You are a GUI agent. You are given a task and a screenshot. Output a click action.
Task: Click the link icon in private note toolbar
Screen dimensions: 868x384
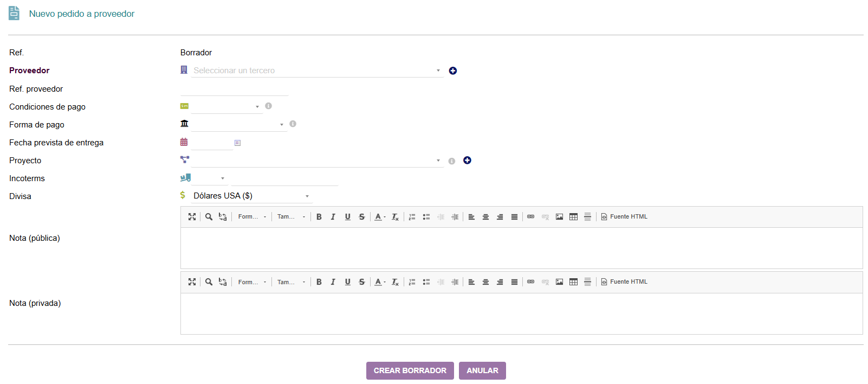(x=531, y=282)
